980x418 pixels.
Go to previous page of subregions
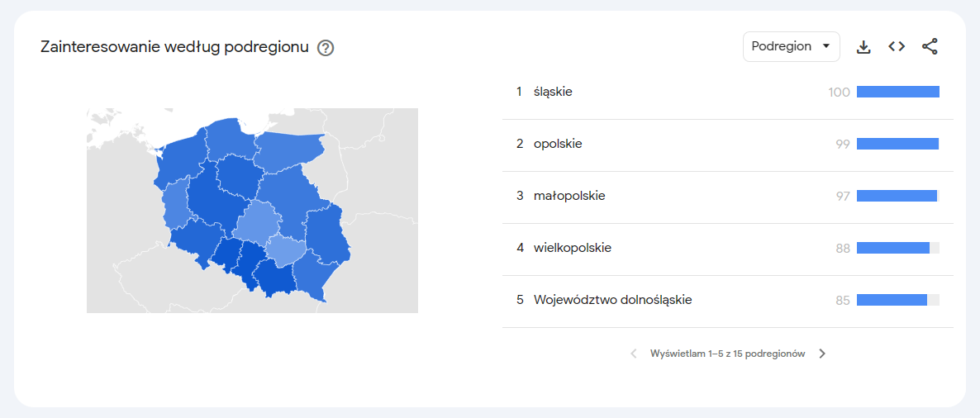tap(634, 354)
